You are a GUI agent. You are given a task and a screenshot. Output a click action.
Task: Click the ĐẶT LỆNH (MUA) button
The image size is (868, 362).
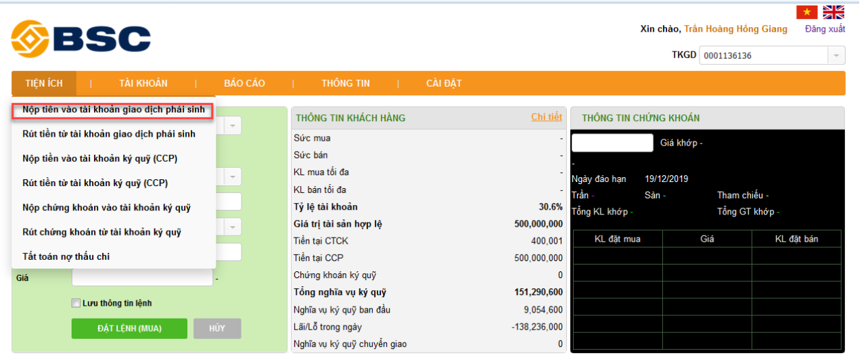(129, 328)
